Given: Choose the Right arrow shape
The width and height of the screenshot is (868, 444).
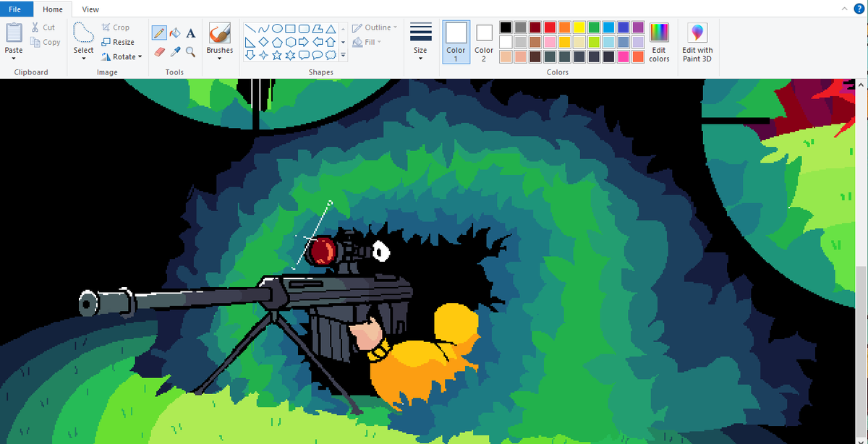Looking at the screenshot, I should (x=304, y=42).
